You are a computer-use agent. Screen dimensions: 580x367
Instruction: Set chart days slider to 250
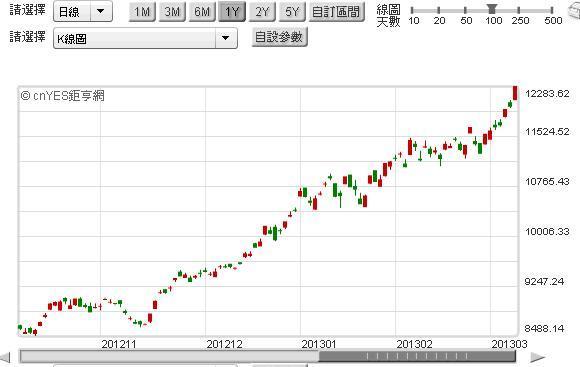point(519,10)
